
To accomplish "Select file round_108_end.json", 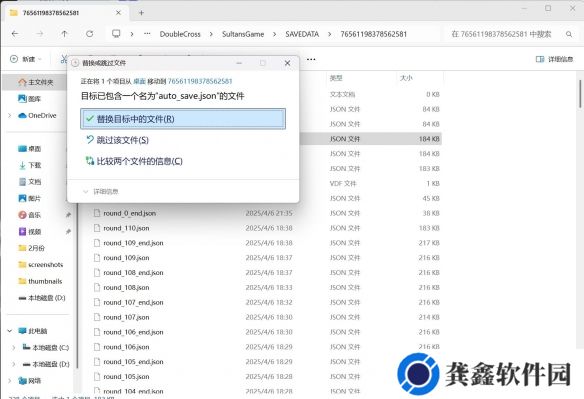I will pyautogui.click(x=133, y=273).
